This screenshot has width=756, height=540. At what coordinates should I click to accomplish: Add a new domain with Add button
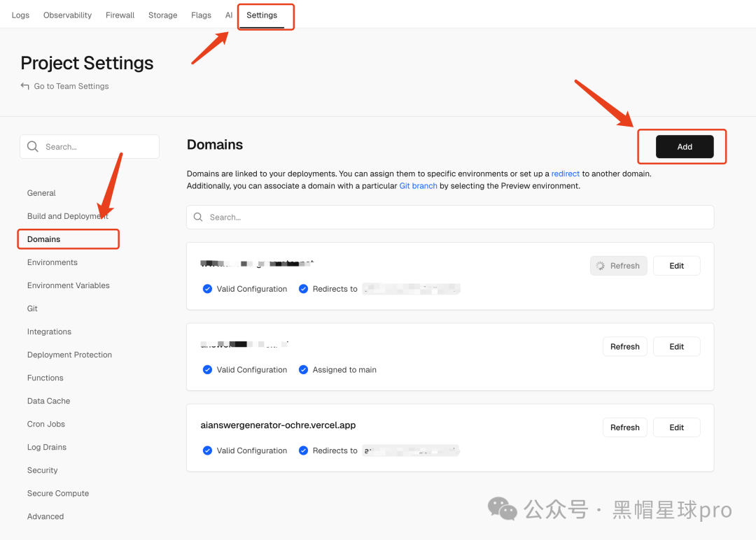(685, 146)
